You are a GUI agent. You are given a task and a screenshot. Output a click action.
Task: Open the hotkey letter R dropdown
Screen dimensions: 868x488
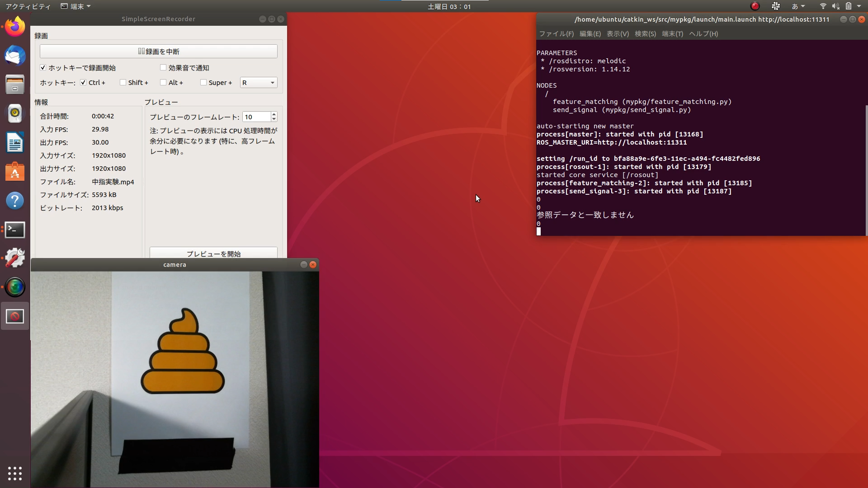259,82
